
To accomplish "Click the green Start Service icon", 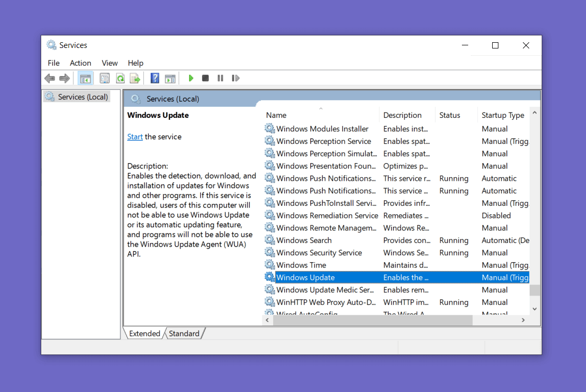I will pyautogui.click(x=191, y=78).
